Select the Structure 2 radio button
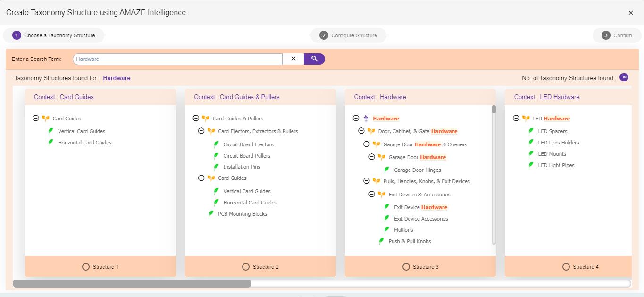Screen dimensions: 644x297 [246, 267]
